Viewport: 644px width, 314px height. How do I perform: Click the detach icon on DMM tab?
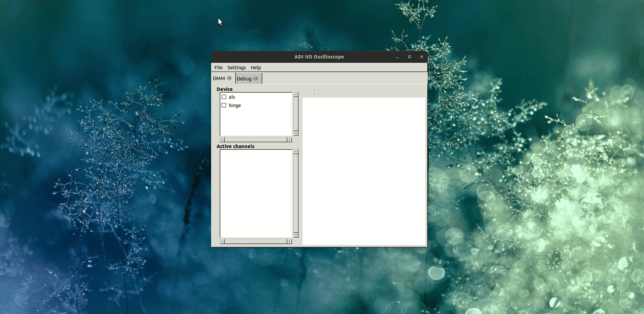click(x=229, y=78)
